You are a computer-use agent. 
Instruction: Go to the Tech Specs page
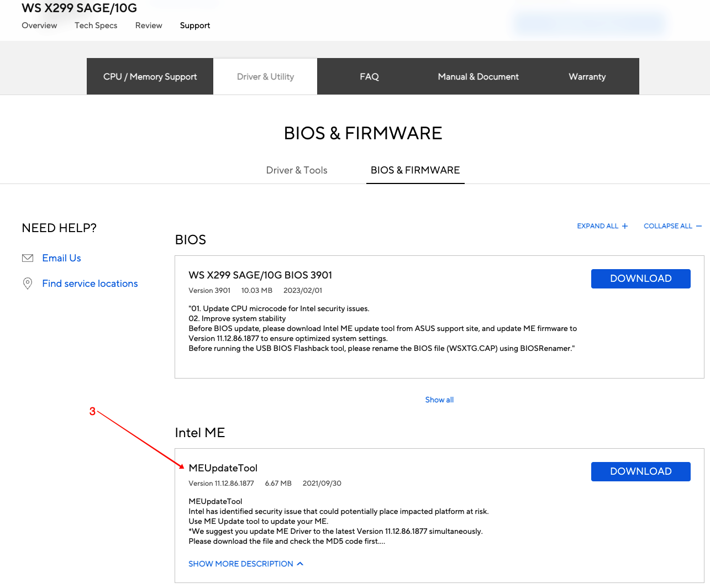point(96,25)
